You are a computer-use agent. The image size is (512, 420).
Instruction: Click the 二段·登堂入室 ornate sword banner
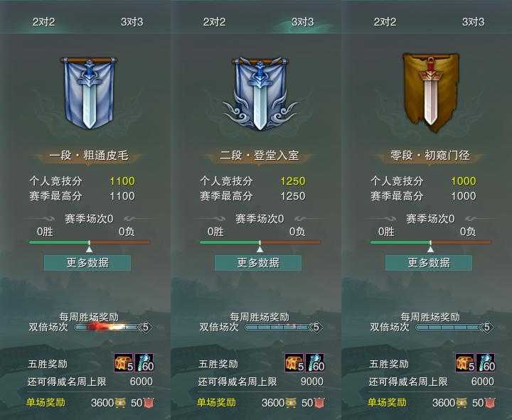[x=260, y=94]
